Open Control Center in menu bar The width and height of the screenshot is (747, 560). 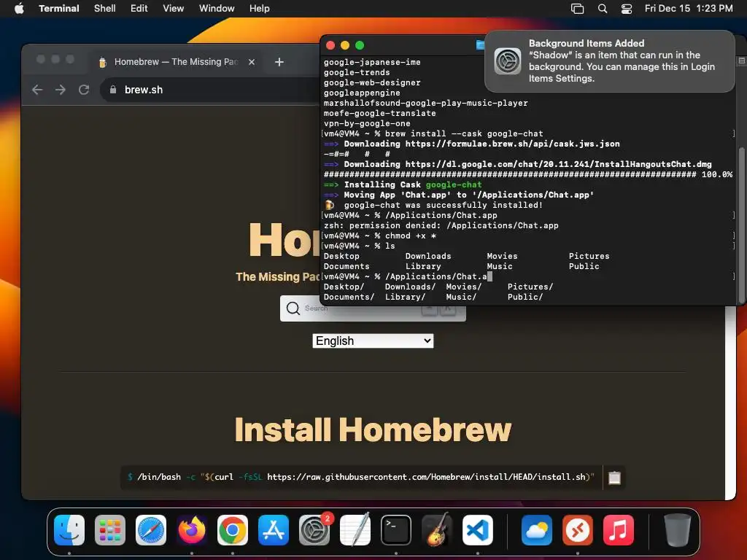tap(627, 8)
